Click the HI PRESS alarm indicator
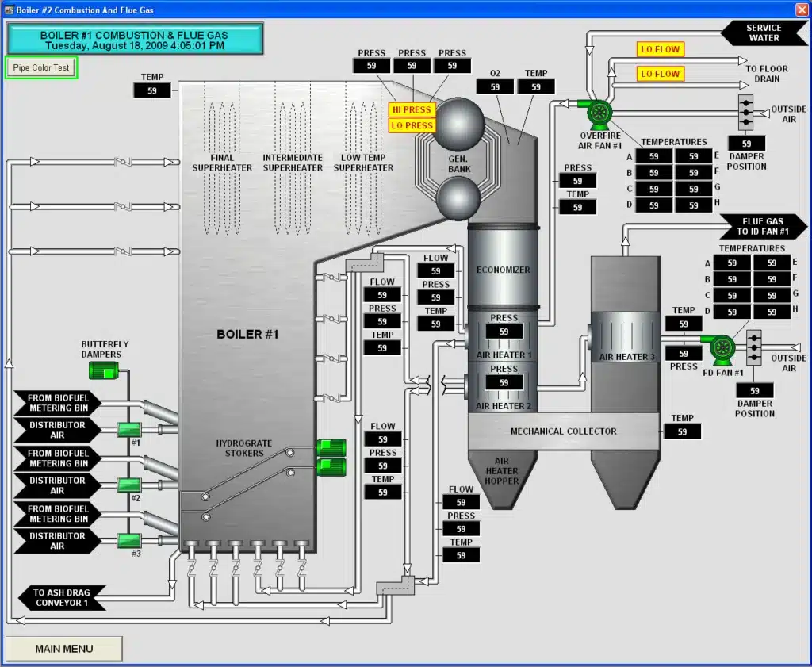Viewport: 812px width, 667px height. pos(412,109)
